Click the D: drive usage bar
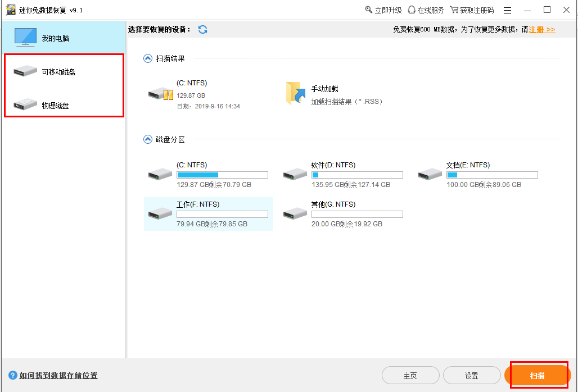Viewport: 578px width, 392px height. coord(357,175)
